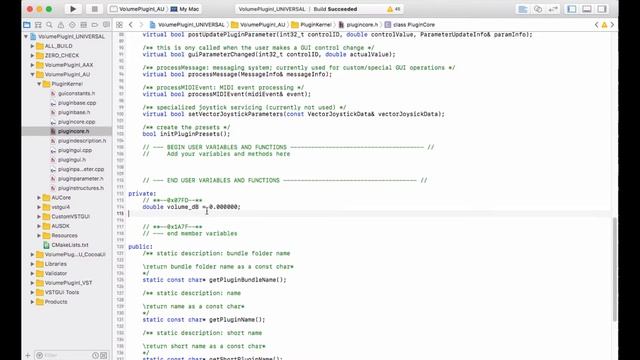
Task: Collapse the VolumePlugin_UNIVERSAL project root
Action: 26,37
